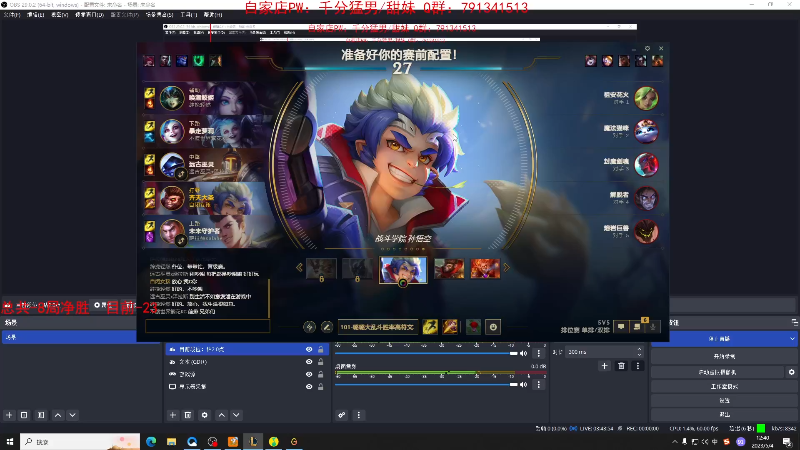Open audio mixer menu dots beside link icon
The height and width of the screenshot is (450, 800).
click(359, 415)
